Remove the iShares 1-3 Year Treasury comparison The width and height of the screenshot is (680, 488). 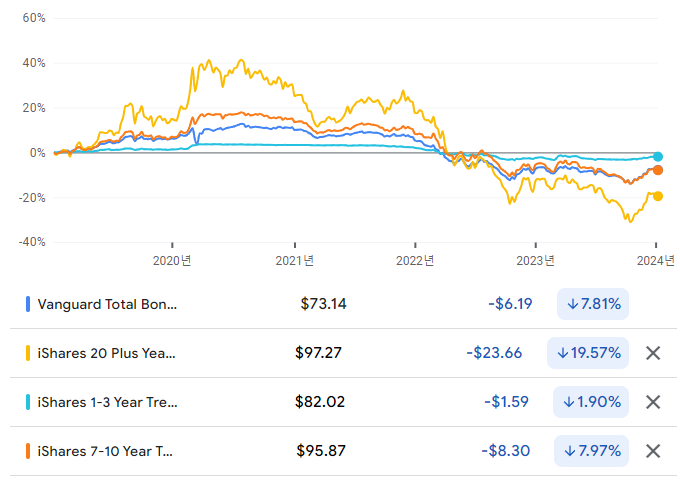tap(653, 402)
